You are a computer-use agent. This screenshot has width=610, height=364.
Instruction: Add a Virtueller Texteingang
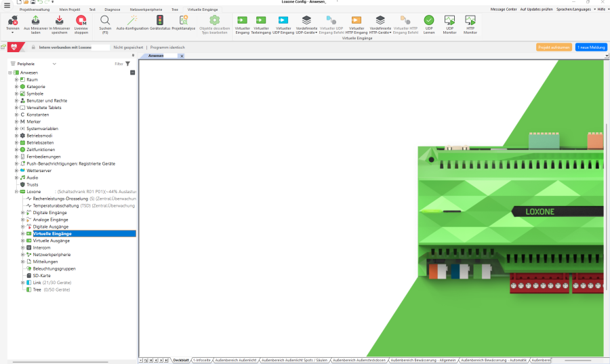coord(261,24)
